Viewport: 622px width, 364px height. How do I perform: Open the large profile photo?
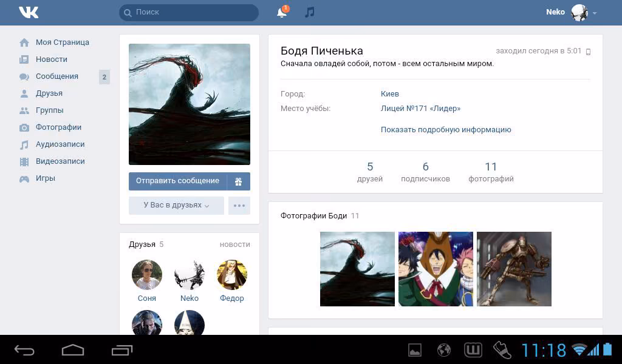coord(190,104)
